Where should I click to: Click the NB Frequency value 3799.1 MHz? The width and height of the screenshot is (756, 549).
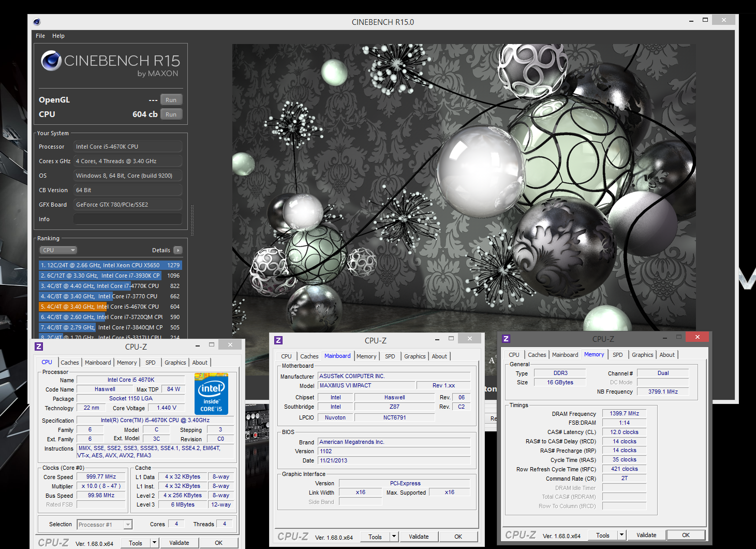[x=663, y=392]
